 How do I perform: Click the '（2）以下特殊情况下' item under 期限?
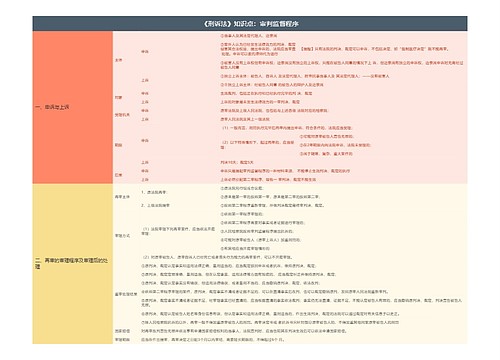pos(257,145)
